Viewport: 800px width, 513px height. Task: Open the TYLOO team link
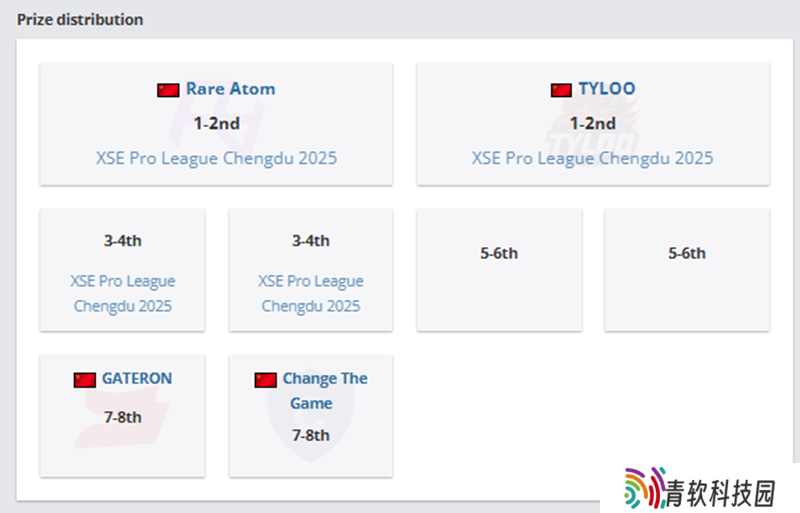tap(606, 89)
